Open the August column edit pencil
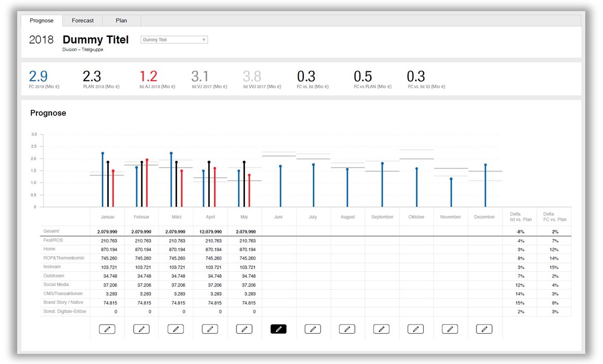The width and height of the screenshot is (603, 364). (347, 329)
